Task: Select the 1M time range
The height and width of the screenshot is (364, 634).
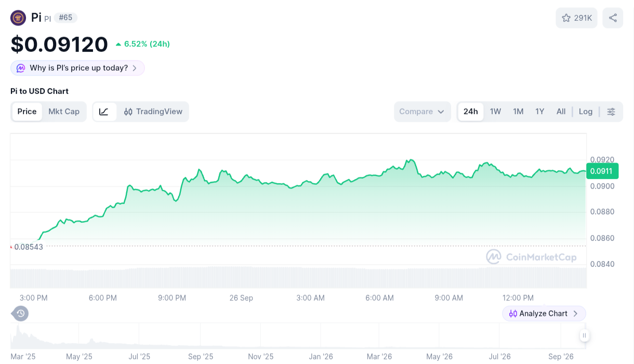Action: click(518, 112)
